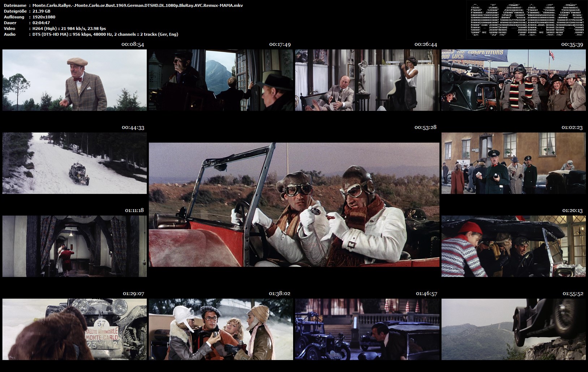Select the Monte.Carlo.Rallye mkv file name text
The height and width of the screenshot is (372, 588).
pyautogui.click(x=138, y=5)
